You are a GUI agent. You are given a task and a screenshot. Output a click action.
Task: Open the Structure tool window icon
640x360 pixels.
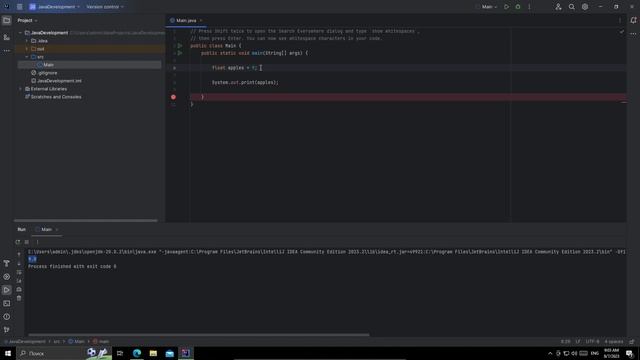[x=7, y=37]
